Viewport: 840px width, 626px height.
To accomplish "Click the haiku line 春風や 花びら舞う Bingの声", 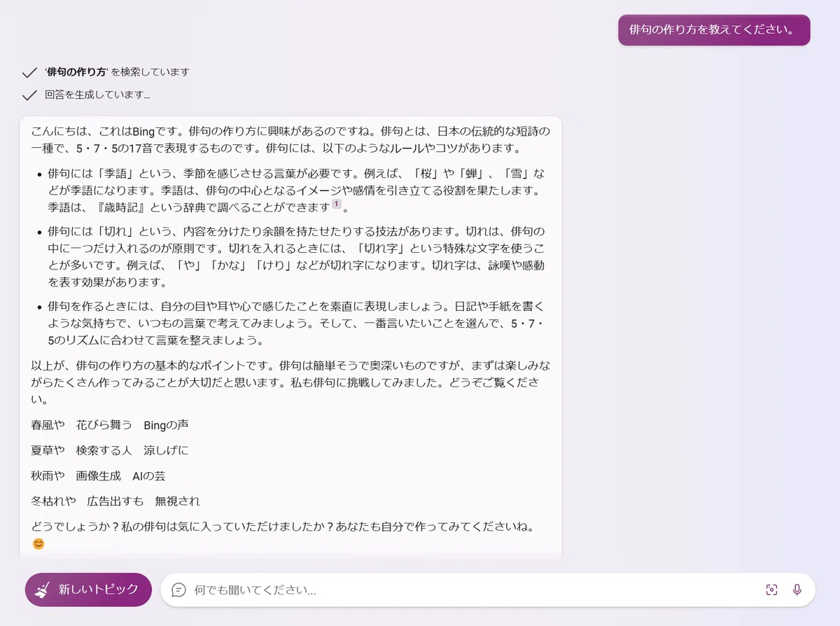I will [x=110, y=425].
